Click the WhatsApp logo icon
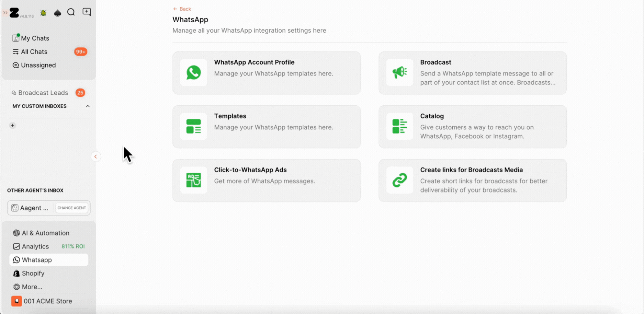 pos(194,72)
